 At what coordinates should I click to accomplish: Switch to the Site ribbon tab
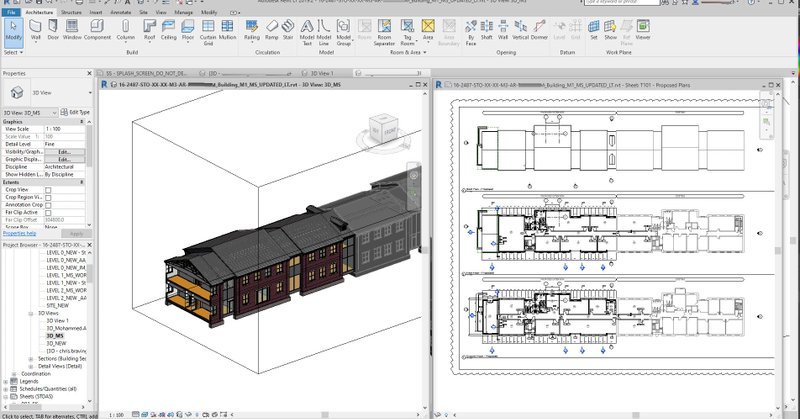(x=143, y=12)
